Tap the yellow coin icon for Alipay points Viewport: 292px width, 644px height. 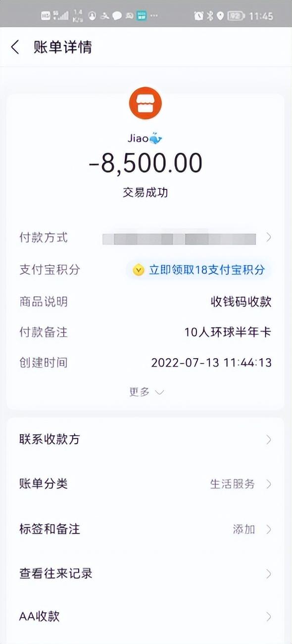pos(139,270)
